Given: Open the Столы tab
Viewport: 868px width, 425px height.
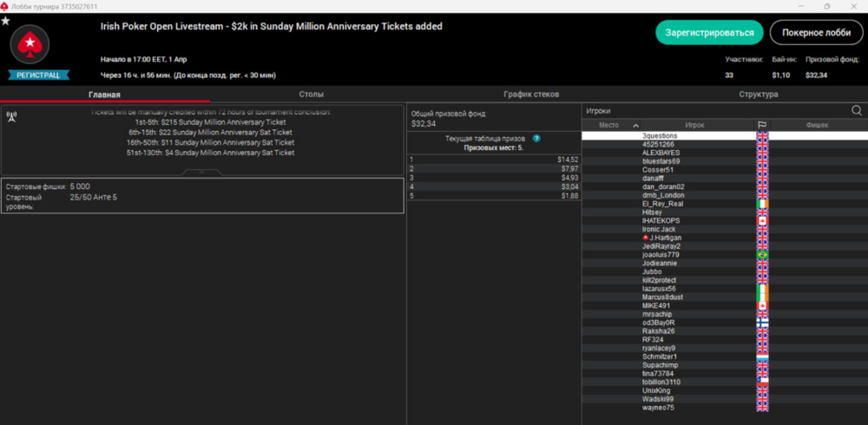Looking at the screenshot, I should click(x=311, y=95).
